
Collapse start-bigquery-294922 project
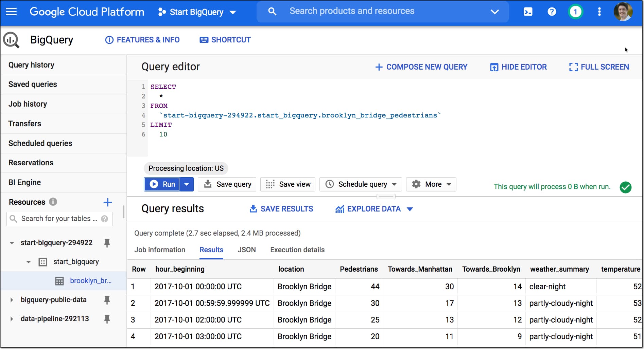(x=12, y=243)
